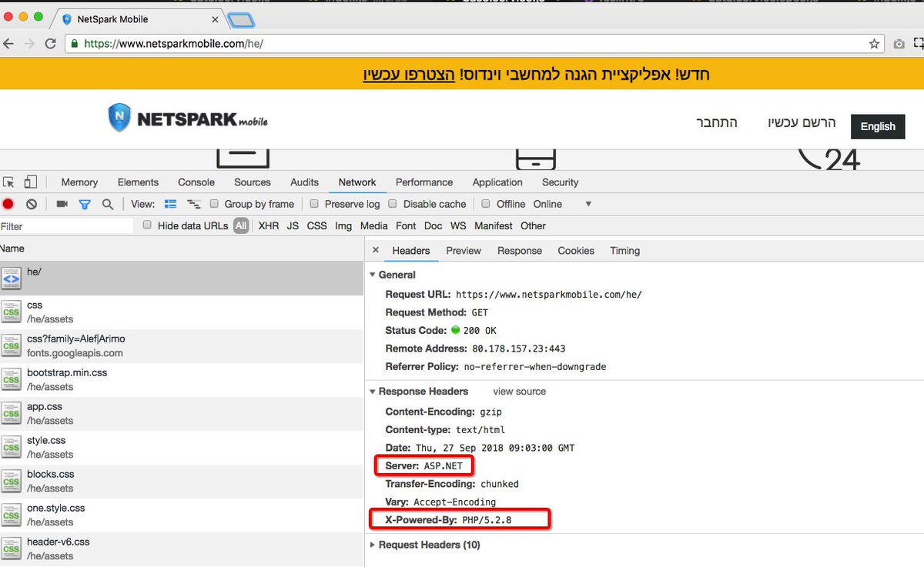Click the DevTools inspect element icon

(8, 182)
